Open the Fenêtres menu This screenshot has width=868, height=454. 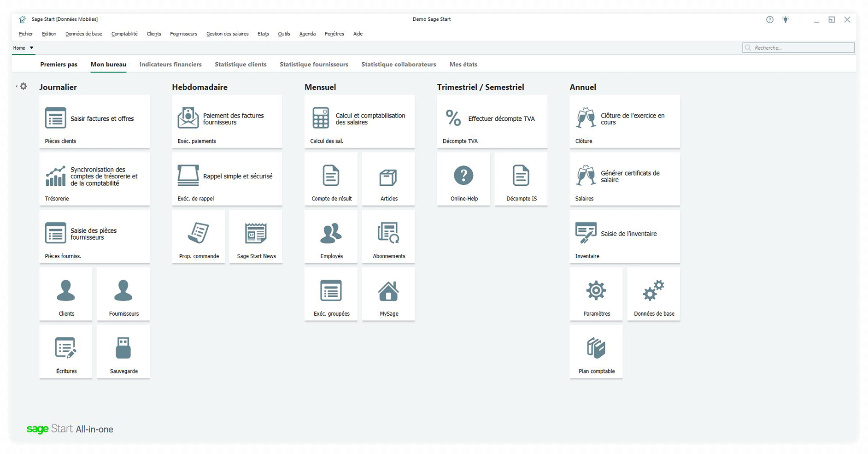click(x=334, y=34)
